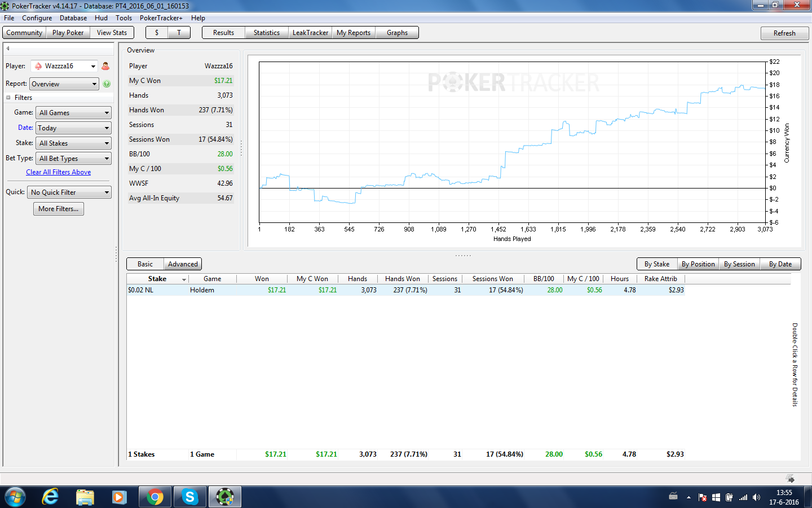
Task: Open the File menu
Action: (x=9, y=18)
